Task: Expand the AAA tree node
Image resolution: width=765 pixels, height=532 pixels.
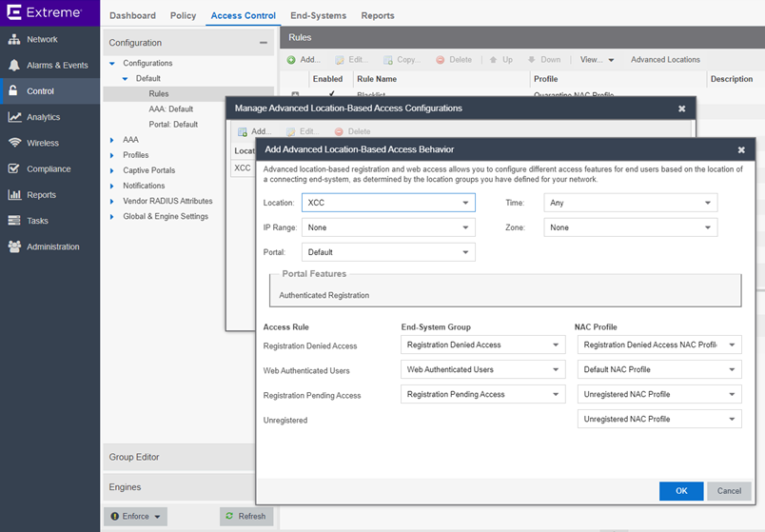Action: point(111,140)
